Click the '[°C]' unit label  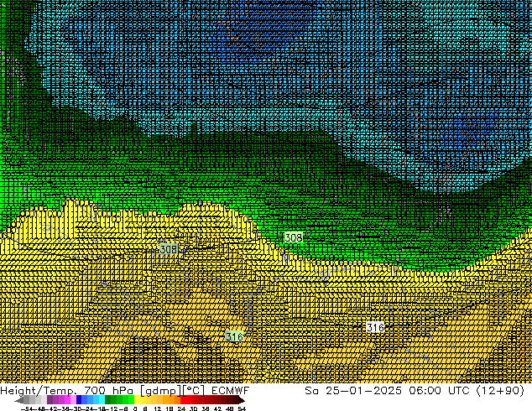(194, 392)
